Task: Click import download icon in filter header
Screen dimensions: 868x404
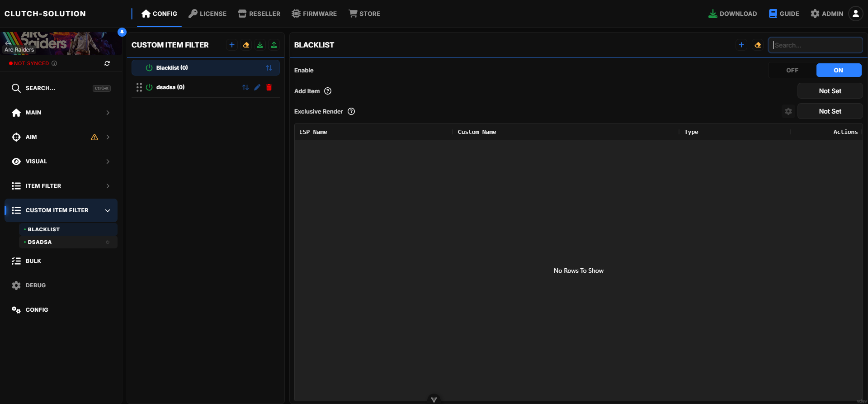Action: click(x=260, y=45)
